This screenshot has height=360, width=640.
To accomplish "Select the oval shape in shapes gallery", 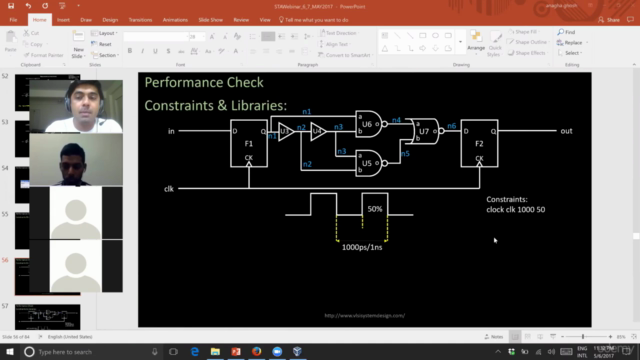I will pyautogui.click(x=435, y=36).
